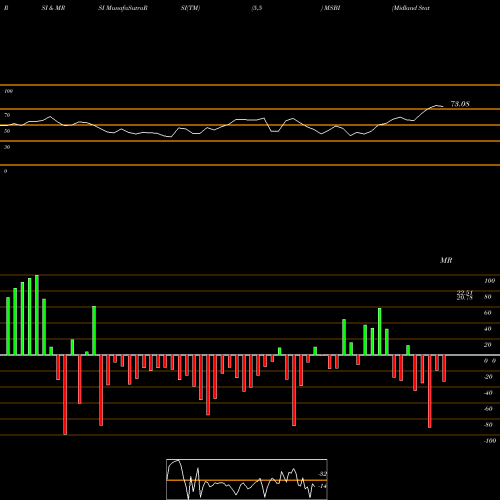Viewport: 500px width, 500px height.
Task: Select the MR indicator title
Action: 446,260
